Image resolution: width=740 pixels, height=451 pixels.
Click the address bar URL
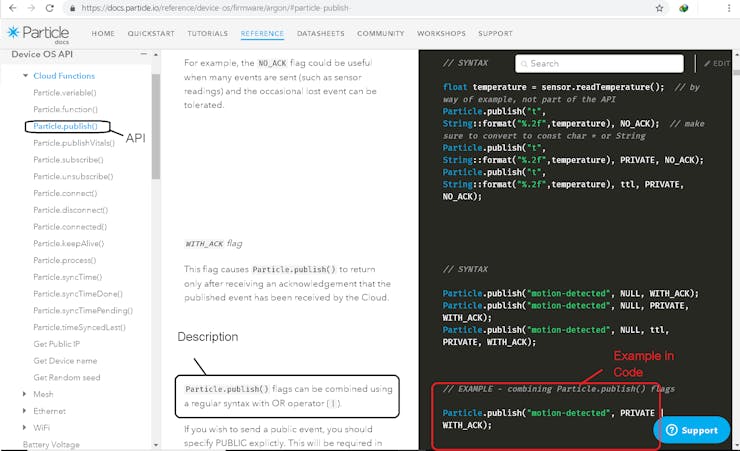pyautogui.click(x=215, y=8)
